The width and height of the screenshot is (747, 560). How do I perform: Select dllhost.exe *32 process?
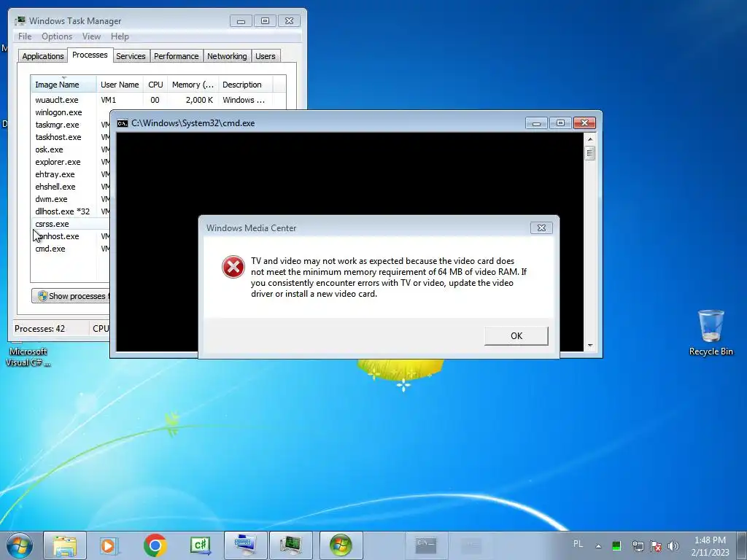point(71,211)
